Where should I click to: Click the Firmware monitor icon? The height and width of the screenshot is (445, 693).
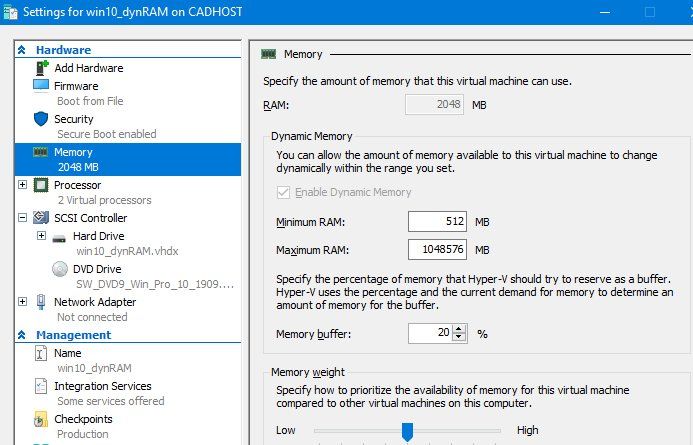tap(41, 85)
